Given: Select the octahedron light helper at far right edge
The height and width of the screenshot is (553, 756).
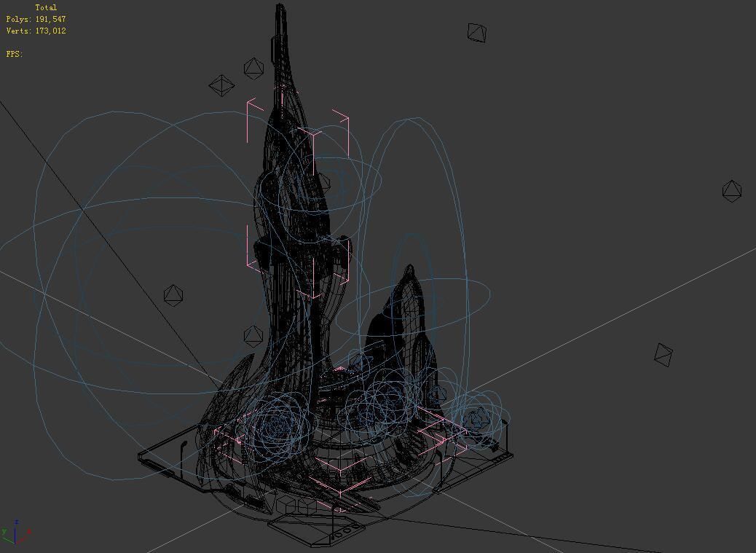Looking at the screenshot, I should click(732, 191).
